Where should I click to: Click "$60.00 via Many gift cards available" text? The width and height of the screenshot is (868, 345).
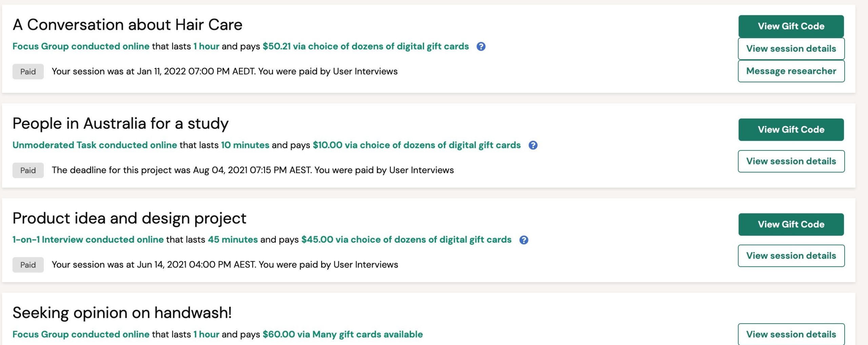(x=342, y=334)
